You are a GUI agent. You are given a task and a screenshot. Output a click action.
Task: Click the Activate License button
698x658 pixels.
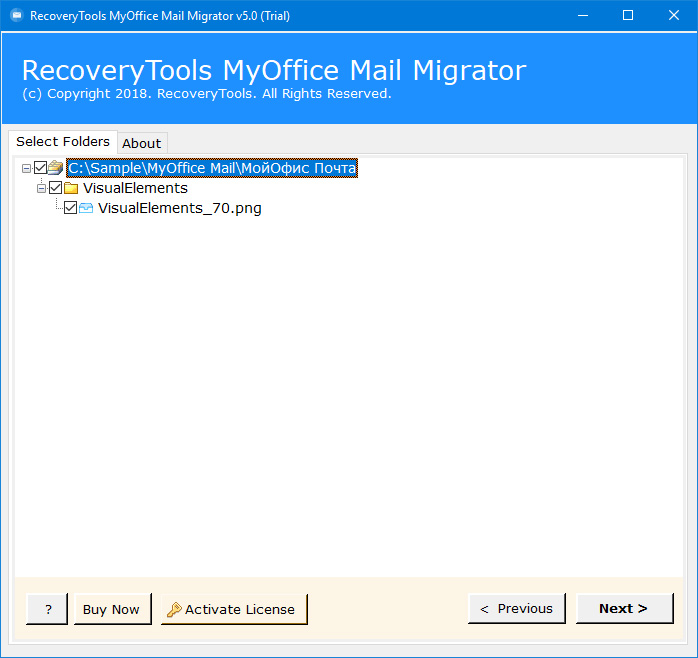coord(234,609)
